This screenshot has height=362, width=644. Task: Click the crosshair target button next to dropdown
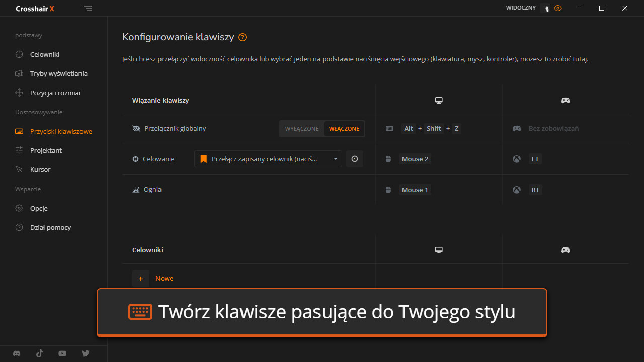(355, 159)
